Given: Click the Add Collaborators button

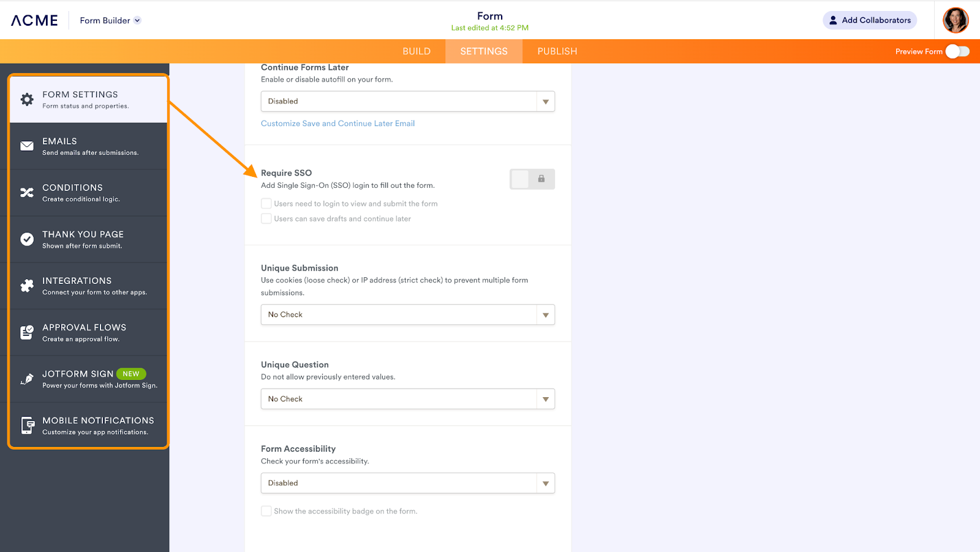Looking at the screenshot, I should [869, 20].
